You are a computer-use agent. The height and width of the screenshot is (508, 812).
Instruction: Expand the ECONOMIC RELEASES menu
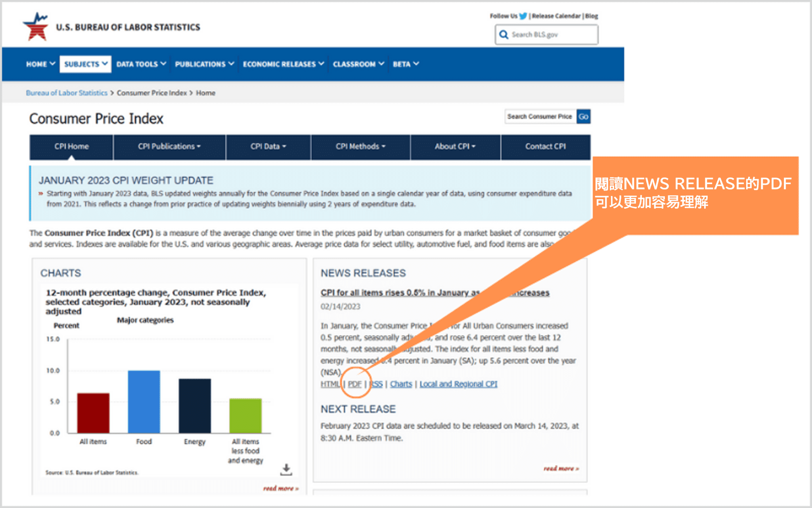283,64
